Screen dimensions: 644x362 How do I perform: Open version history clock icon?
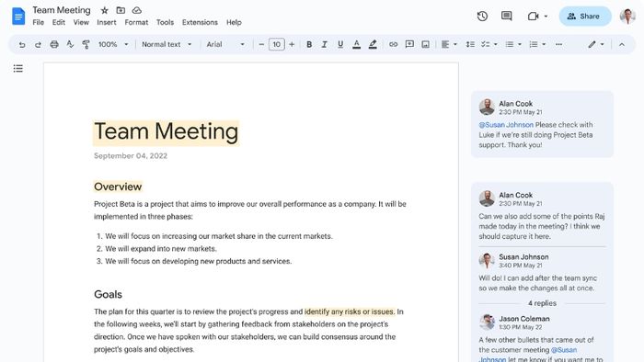pyautogui.click(x=482, y=17)
